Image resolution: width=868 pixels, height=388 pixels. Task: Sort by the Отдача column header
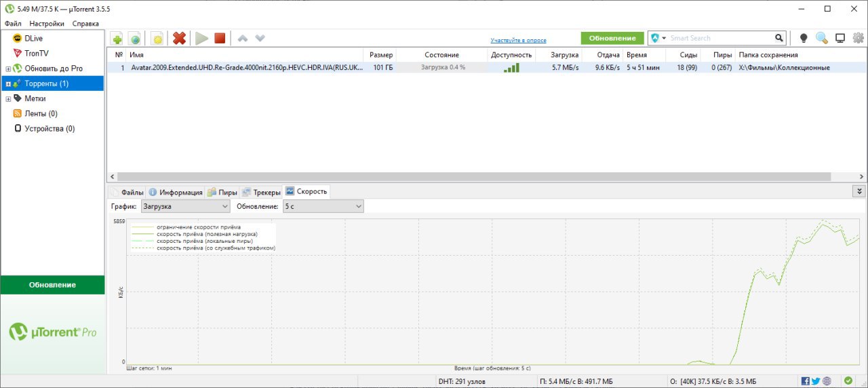coord(603,55)
